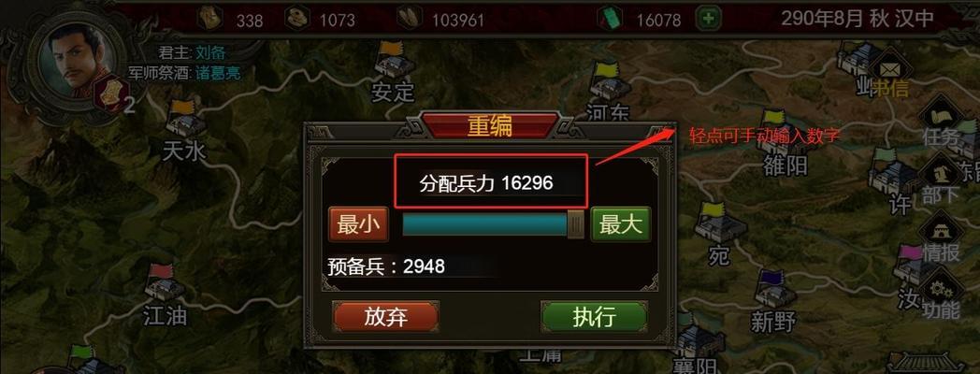The width and height of the screenshot is (980, 374).
Task: Click the 放弃 abandon button
Action: (x=385, y=317)
